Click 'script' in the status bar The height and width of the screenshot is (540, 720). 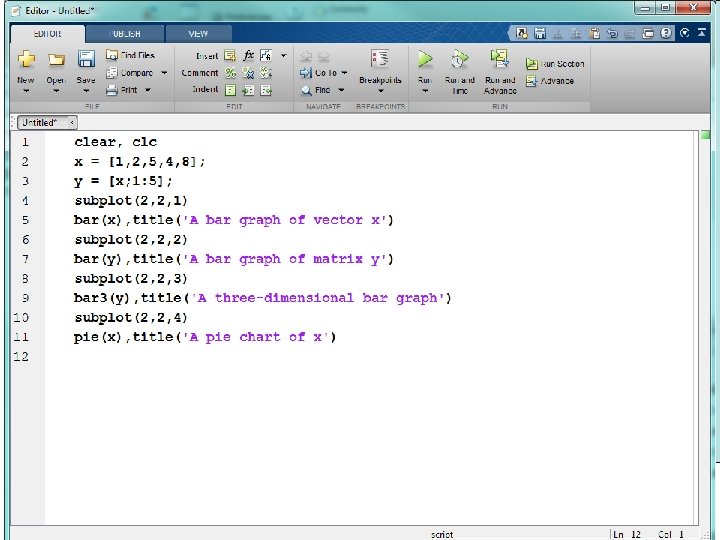[x=442, y=534]
